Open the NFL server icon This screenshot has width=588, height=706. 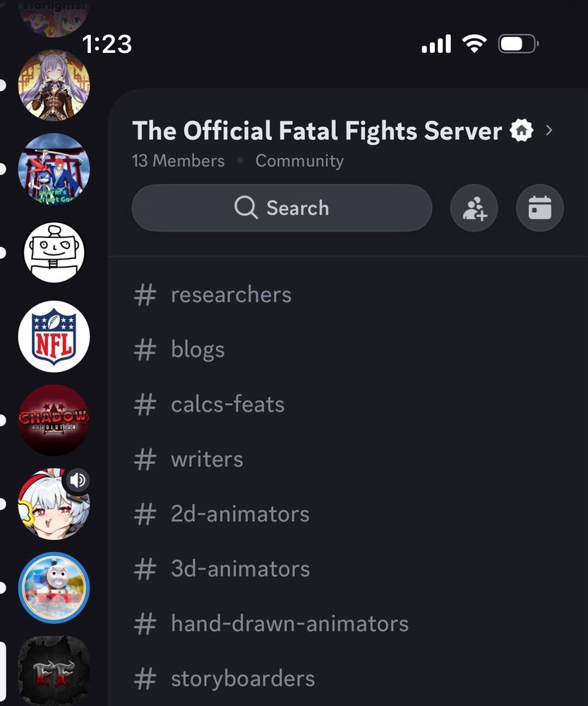pyautogui.click(x=54, y=336)
